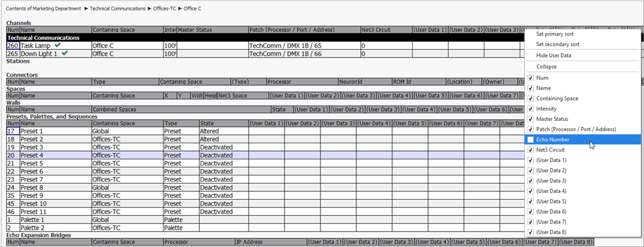The image size is (644, 247).
Task: Click the Global containing space cell of Preset 8
Action: 128,187
